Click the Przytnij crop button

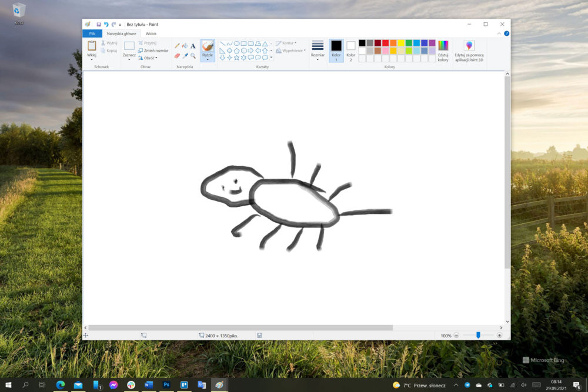148,43
